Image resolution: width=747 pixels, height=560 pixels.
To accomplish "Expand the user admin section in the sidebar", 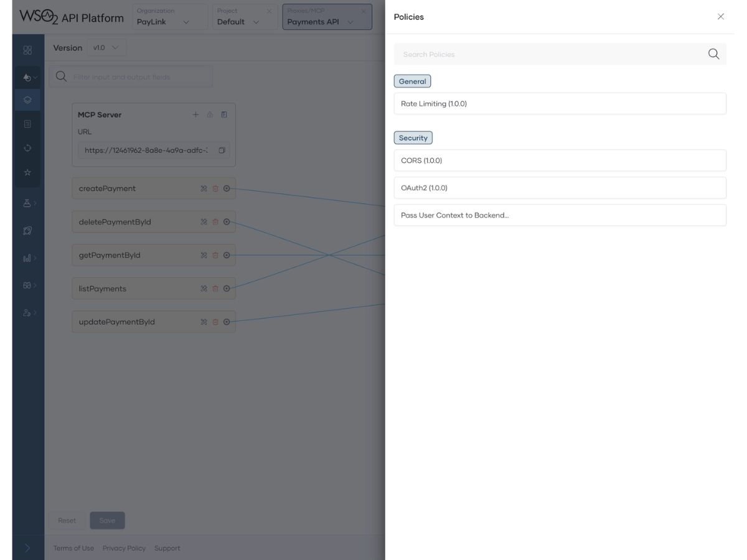I will click(x=29, y=313).
